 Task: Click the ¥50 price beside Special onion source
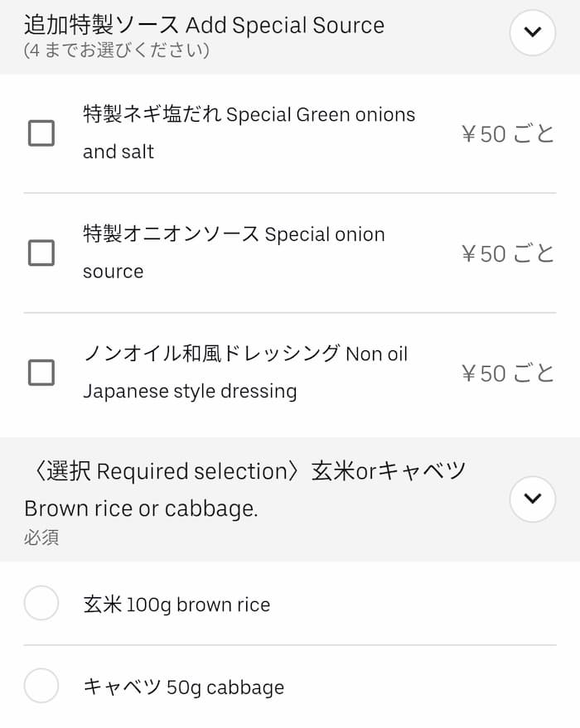tap(507, 253)
